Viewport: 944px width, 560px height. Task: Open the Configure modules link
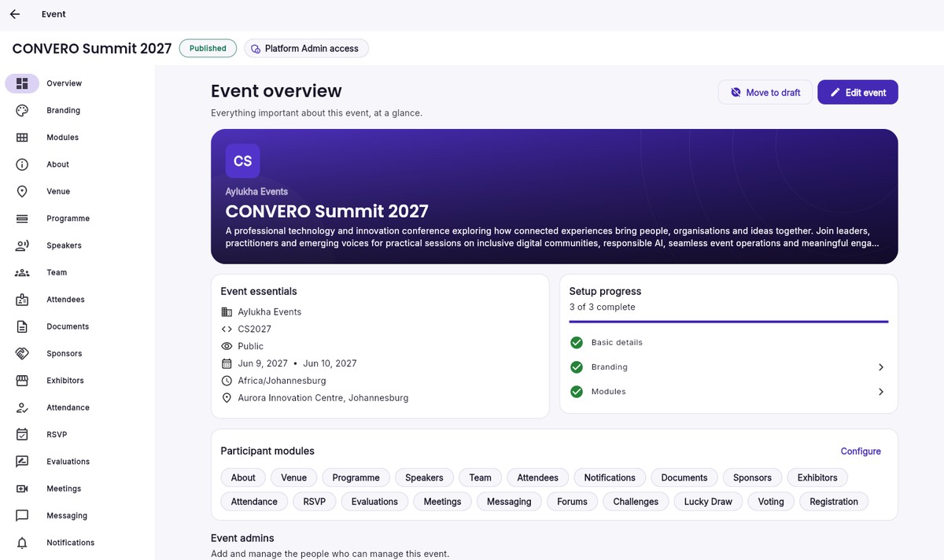[861, 451]
